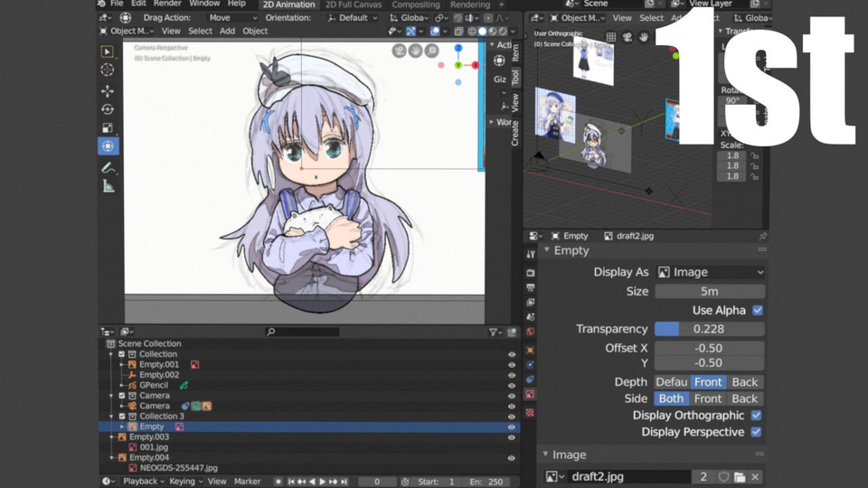The image size is (868, 488).
Task: Click the blue Z axis gizmo handle
Action: pyautogui.click(x=458, y=48)
